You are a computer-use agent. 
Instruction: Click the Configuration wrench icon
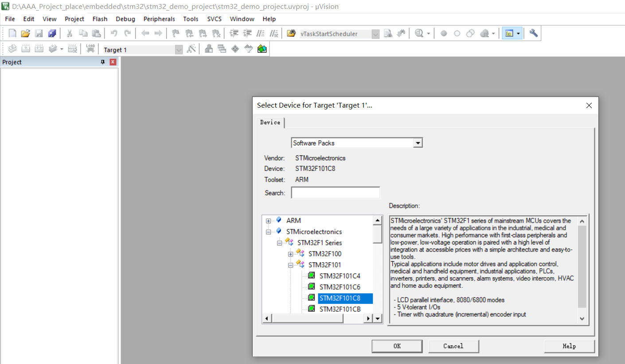[533, 34]
